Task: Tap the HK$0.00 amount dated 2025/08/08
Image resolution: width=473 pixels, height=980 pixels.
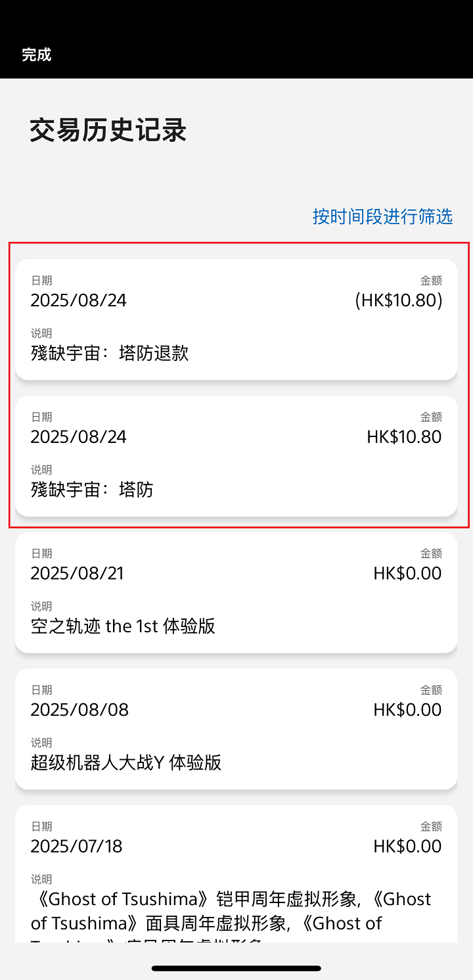Action: click(x=407, y=710)
